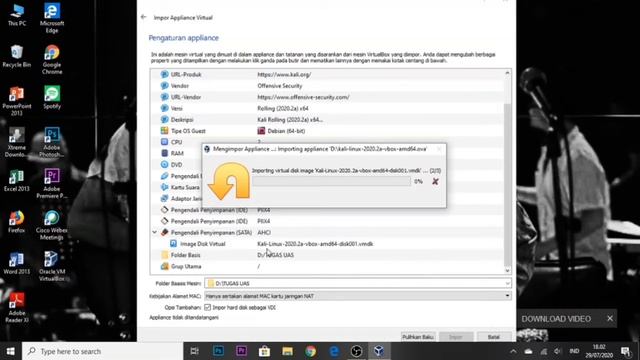This screenshot has width=640, height=360.
Task: Open Xtreme Download desktop shortcut
Action: pyautogui.click(x=17, y=142)
